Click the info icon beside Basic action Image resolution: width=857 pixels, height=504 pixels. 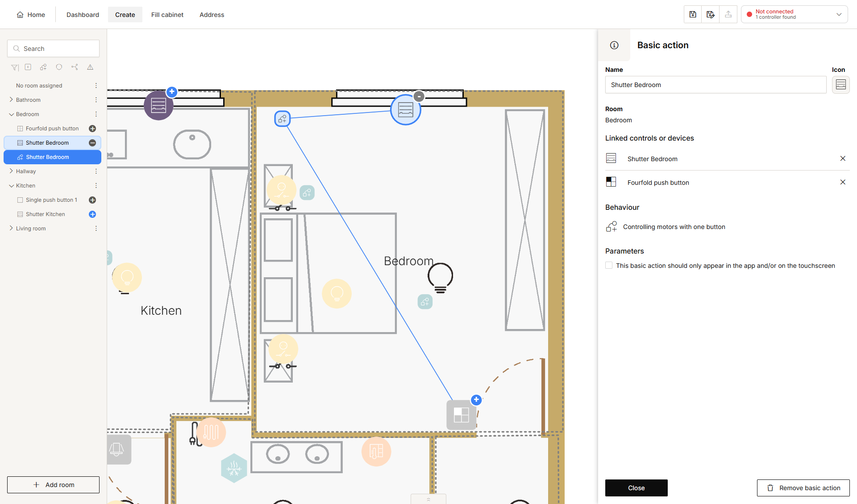[614, 45]
